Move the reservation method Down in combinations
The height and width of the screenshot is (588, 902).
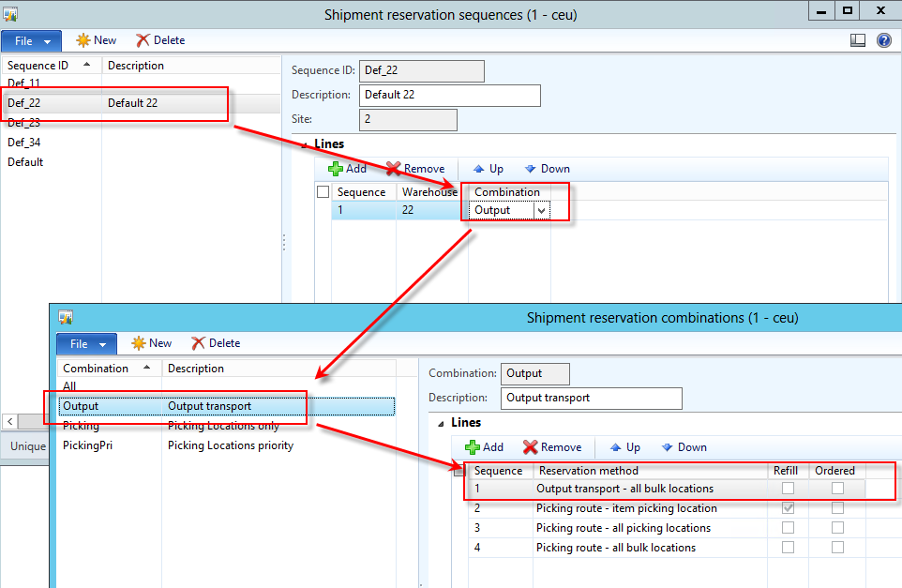coord(684,447)
